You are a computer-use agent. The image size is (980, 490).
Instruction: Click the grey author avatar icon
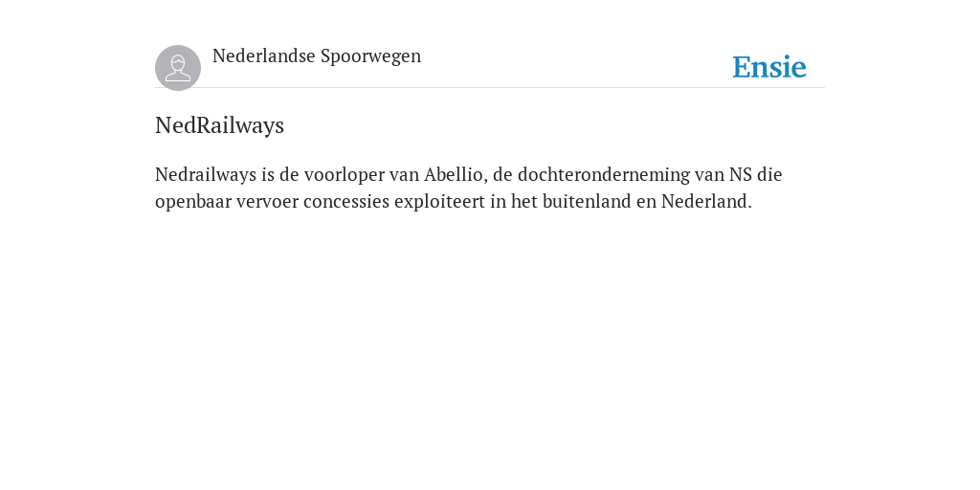[178, 68]
